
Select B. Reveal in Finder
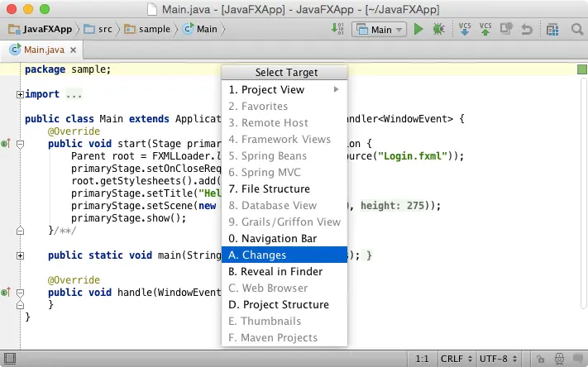(x=284, y=271)
